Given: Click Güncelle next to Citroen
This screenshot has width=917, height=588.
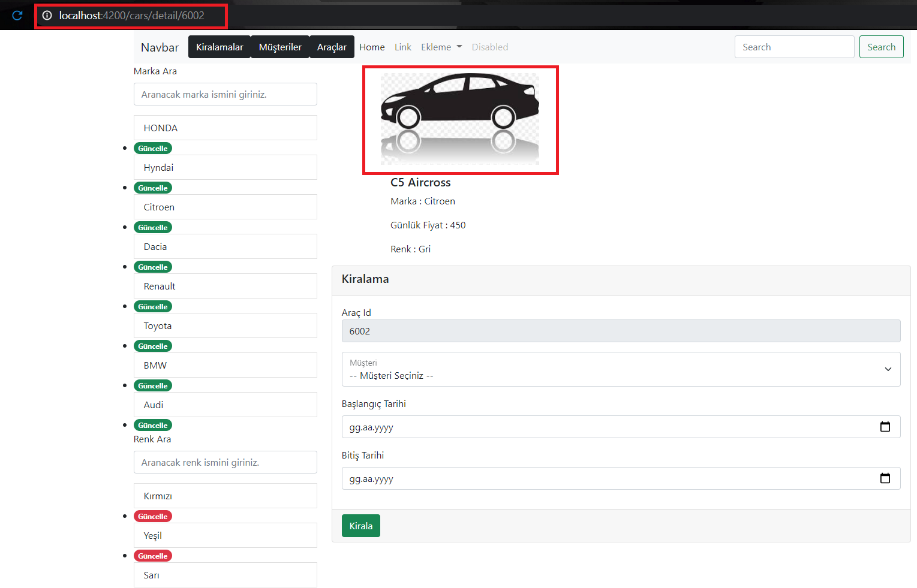Looking at the screenshot, I should (153, 227).
